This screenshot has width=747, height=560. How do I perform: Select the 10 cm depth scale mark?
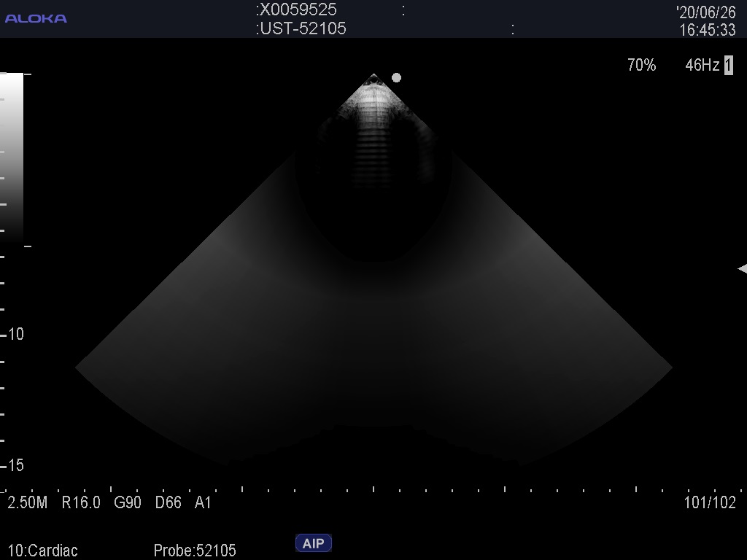[x=15, y=334]
